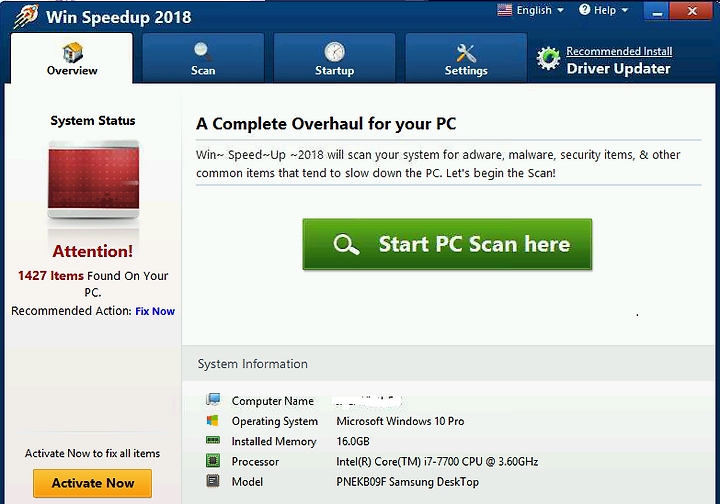Screen dimensions: 720x504
Task: Click the Attention! warning text
Action: (x=93, y=251)
